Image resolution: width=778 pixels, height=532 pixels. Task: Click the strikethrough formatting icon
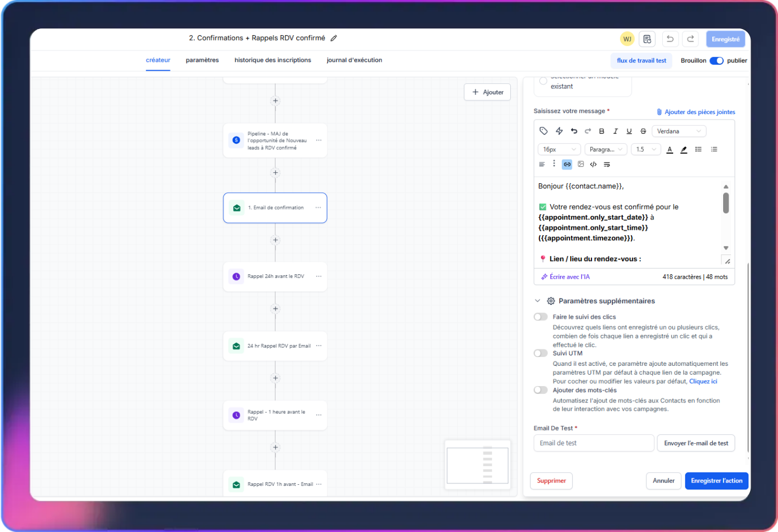[643, 131]
